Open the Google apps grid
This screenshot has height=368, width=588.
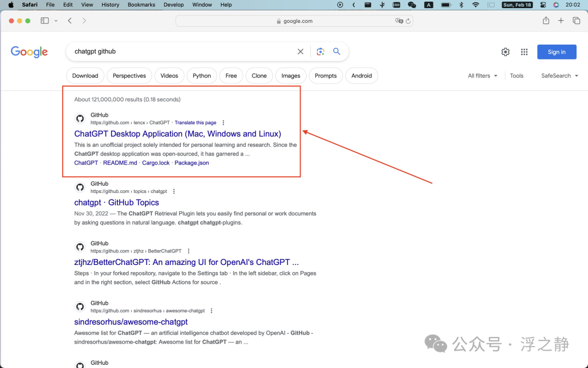(x=524, y=52)
